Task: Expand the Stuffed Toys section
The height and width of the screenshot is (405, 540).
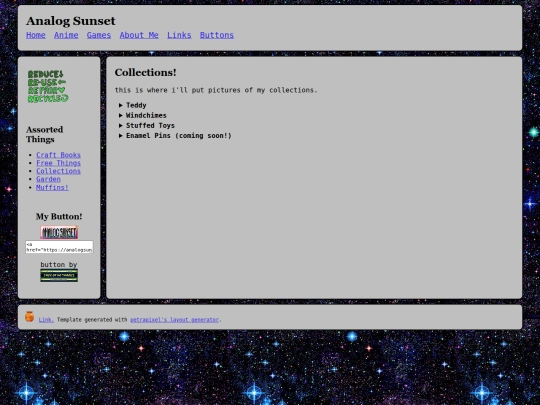Action: (x=147, y=125)
